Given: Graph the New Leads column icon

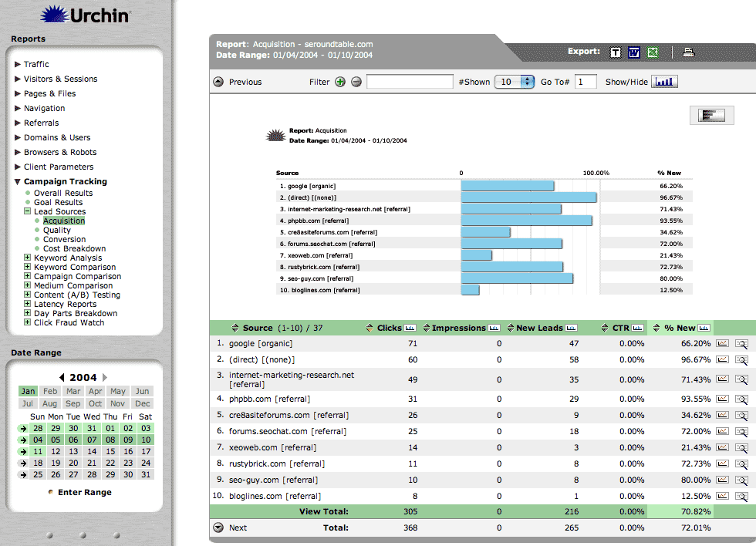Looking at the screenshot, I should [x=572, y=329].
